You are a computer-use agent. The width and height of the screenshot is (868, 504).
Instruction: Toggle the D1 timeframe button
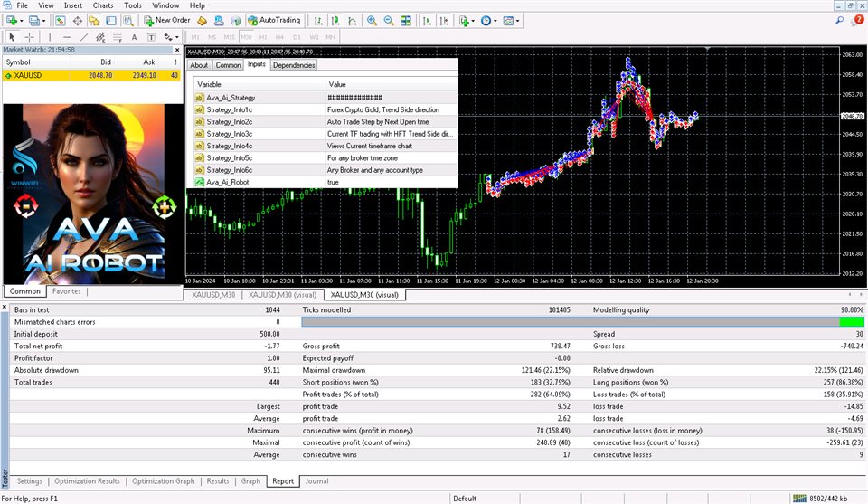[x=297, y=37]
